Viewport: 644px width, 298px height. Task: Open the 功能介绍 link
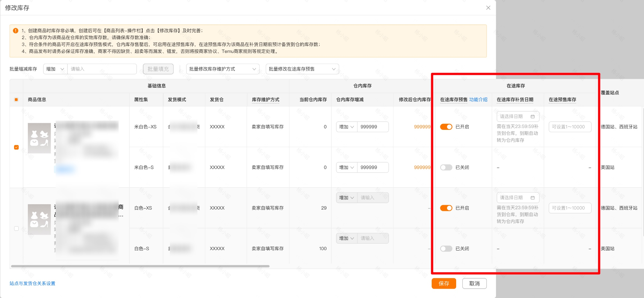(x=478, y=99)
